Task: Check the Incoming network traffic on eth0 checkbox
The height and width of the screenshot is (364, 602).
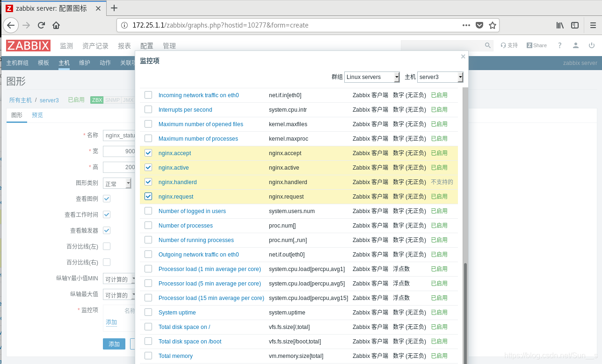Action: coord(148,95)
